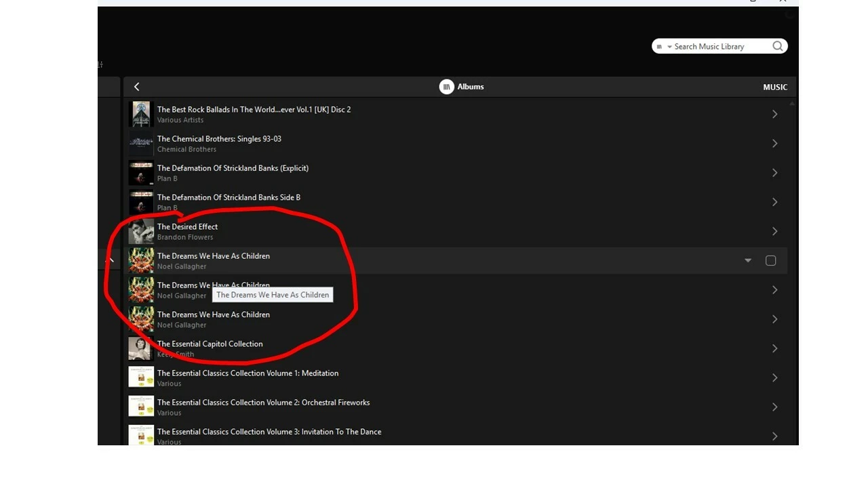The width and height of the screenshot is (868, 488).
Task: Select Volume 3: Invitation To The Dance art
Action: [141, 434]
